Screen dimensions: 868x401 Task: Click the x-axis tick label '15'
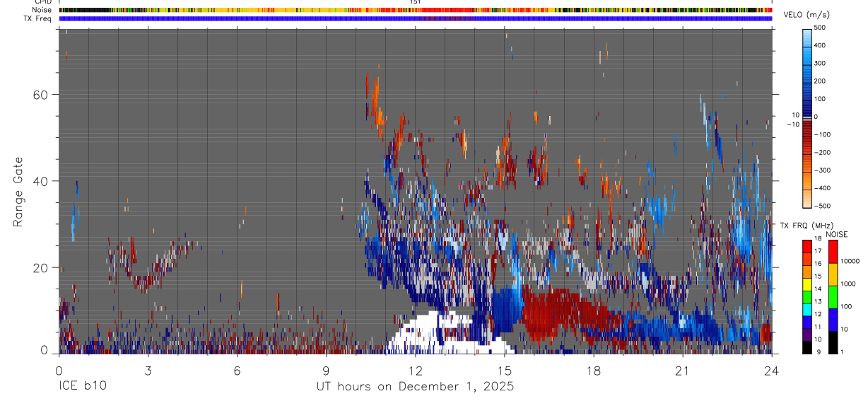pos(505,371)
